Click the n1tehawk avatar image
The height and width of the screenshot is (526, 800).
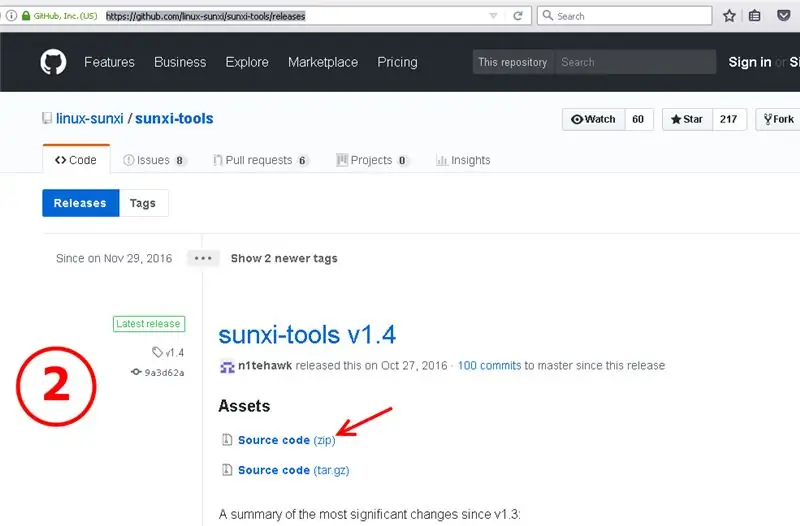click(x=227, y=366)
